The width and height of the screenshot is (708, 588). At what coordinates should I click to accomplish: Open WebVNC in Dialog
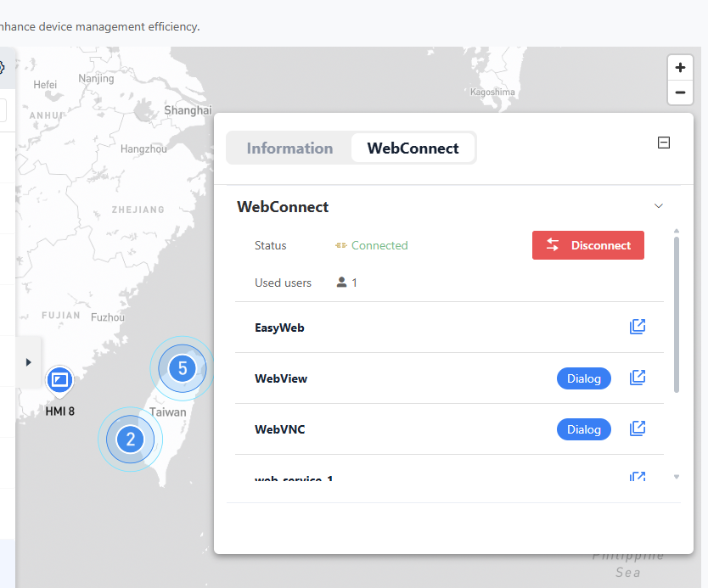pyautogui.click(x=583, y=429)
